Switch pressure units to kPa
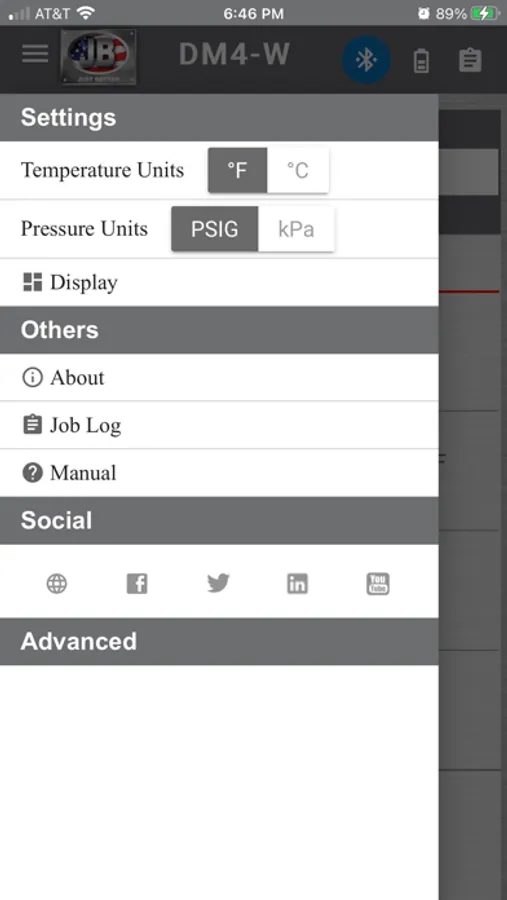The image size is (507, 900). (x=296, y=229)
